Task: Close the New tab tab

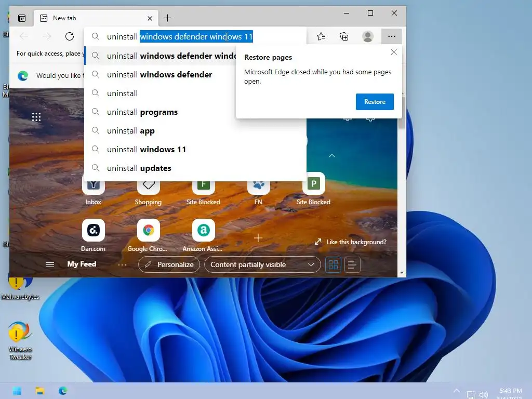Action: point(150,18)
